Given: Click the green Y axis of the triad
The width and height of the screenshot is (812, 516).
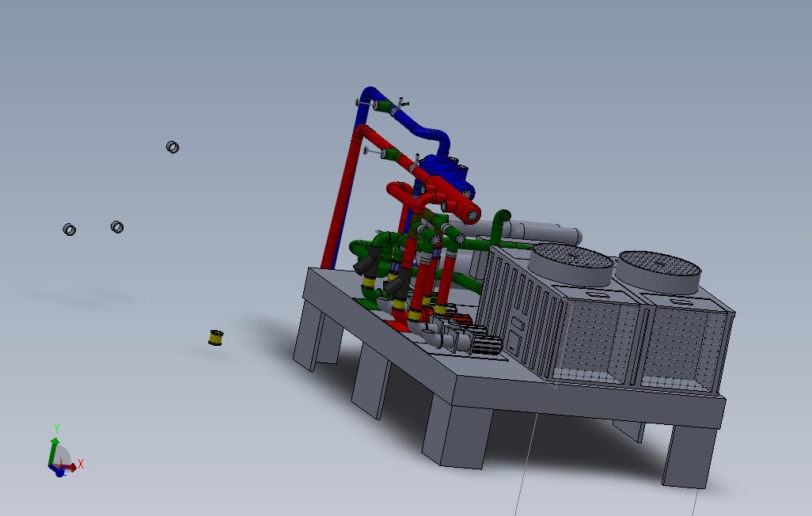Looking at the screenshot, I should tap(53, 451).
